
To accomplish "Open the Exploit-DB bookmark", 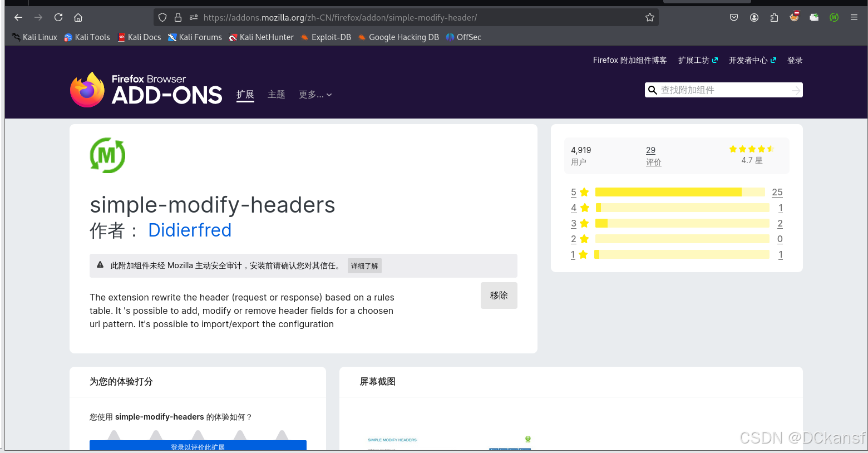I will pos(325,37).
